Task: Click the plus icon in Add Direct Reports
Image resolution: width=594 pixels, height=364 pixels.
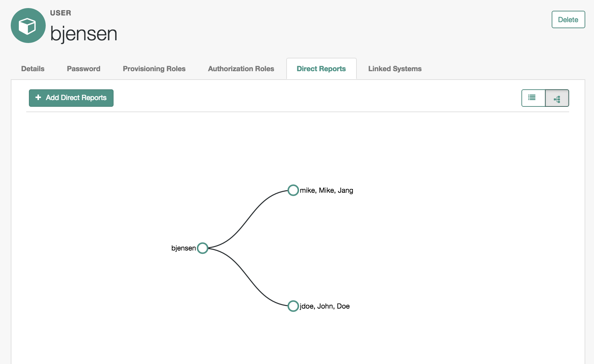Action: (x=38, y=97)
